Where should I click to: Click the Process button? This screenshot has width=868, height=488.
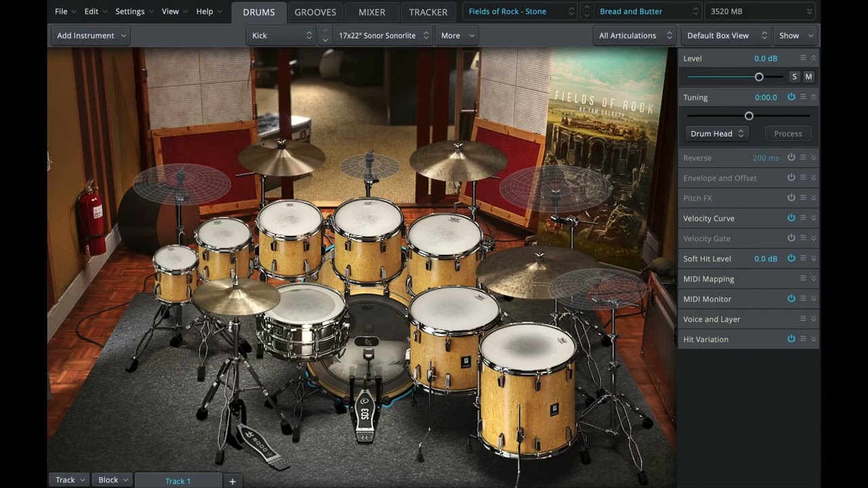pos(788,134)
